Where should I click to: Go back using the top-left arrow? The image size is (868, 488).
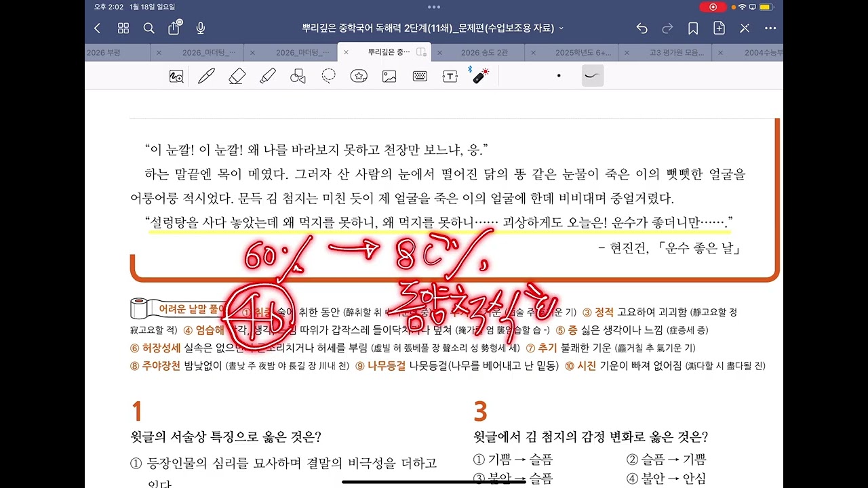coord(97,28)
